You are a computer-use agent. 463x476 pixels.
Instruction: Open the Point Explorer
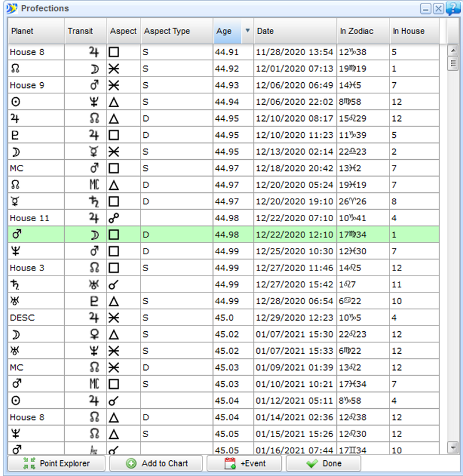tap(56, 463)
